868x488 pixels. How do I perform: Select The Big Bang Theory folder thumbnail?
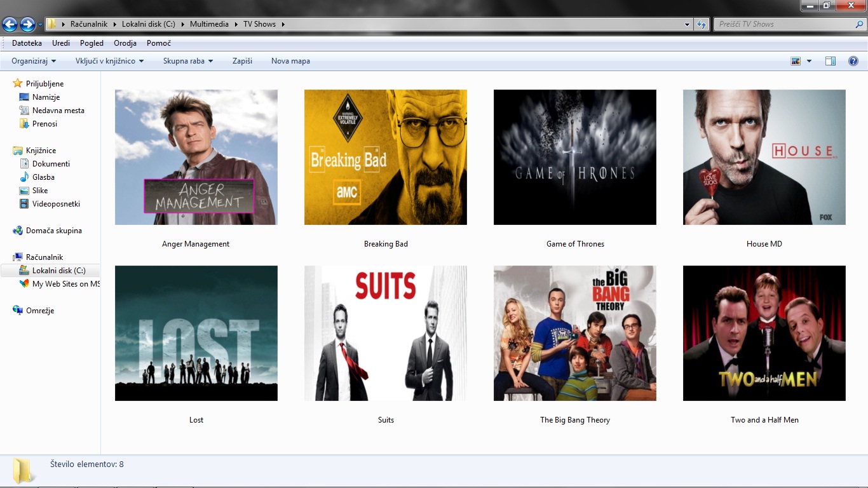[575, 333]
